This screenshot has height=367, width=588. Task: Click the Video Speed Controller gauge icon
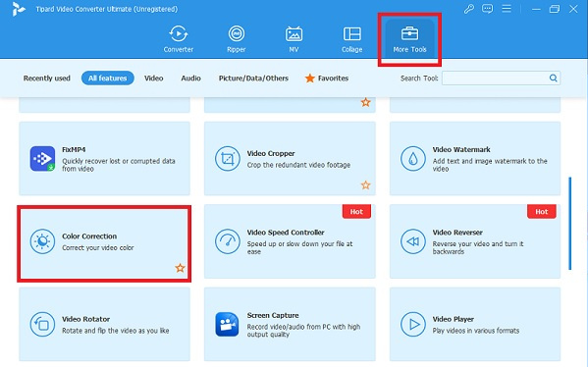tap(228, 241)
